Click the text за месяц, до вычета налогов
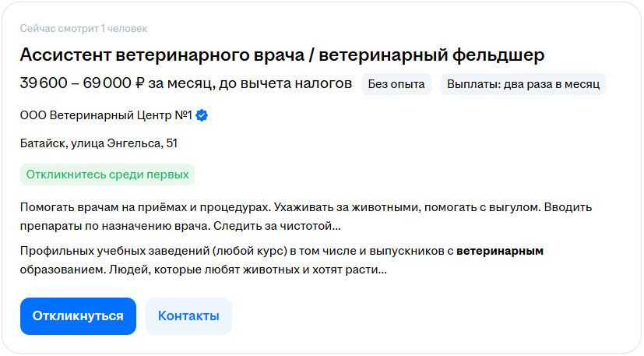 click(x=250, y=84)
